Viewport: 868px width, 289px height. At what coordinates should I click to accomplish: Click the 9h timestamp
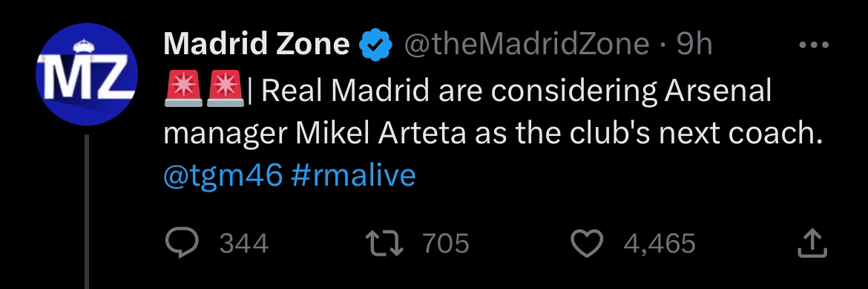(x=694, y=45)
